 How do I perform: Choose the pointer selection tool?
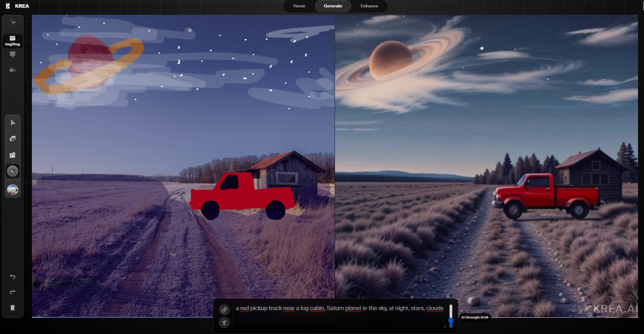tap(13, 123)
